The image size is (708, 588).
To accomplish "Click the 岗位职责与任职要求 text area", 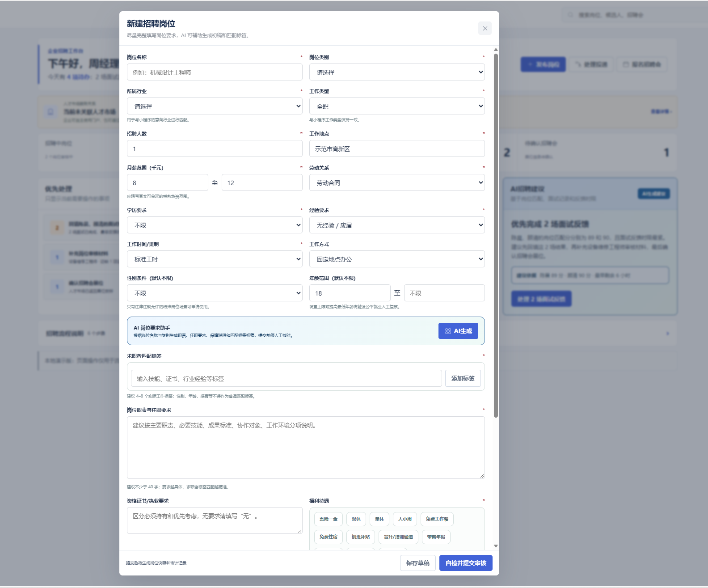I will coord(306,448).
